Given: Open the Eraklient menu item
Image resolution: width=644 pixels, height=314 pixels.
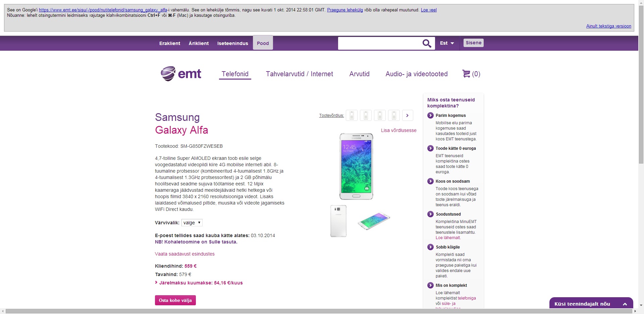Looking at the screenshot, I should click(x=170, y=43).
